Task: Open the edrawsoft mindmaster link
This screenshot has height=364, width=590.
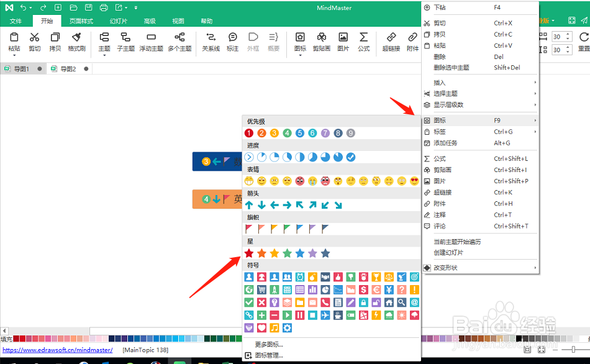Action: (58, 350)
